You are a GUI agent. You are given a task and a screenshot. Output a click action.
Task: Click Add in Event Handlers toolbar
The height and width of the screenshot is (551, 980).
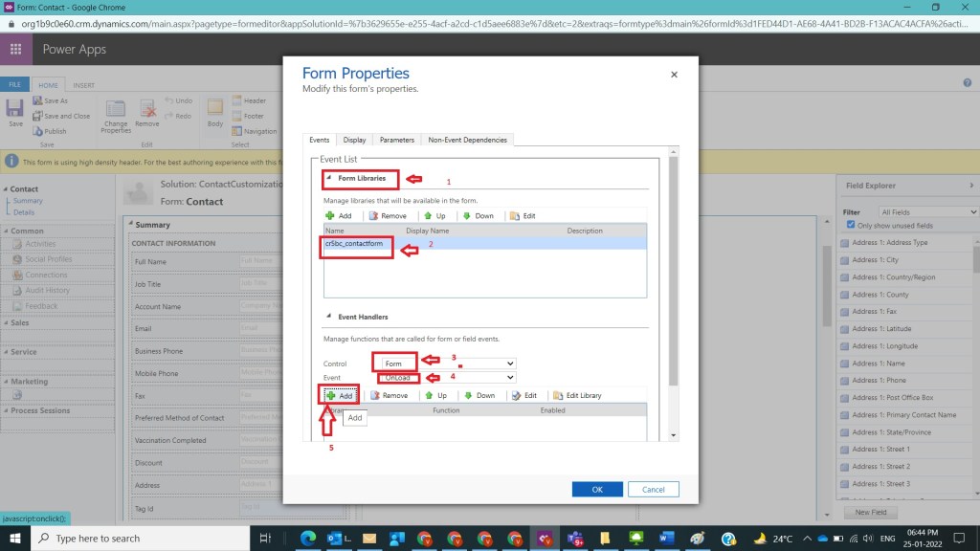point(339,395)
